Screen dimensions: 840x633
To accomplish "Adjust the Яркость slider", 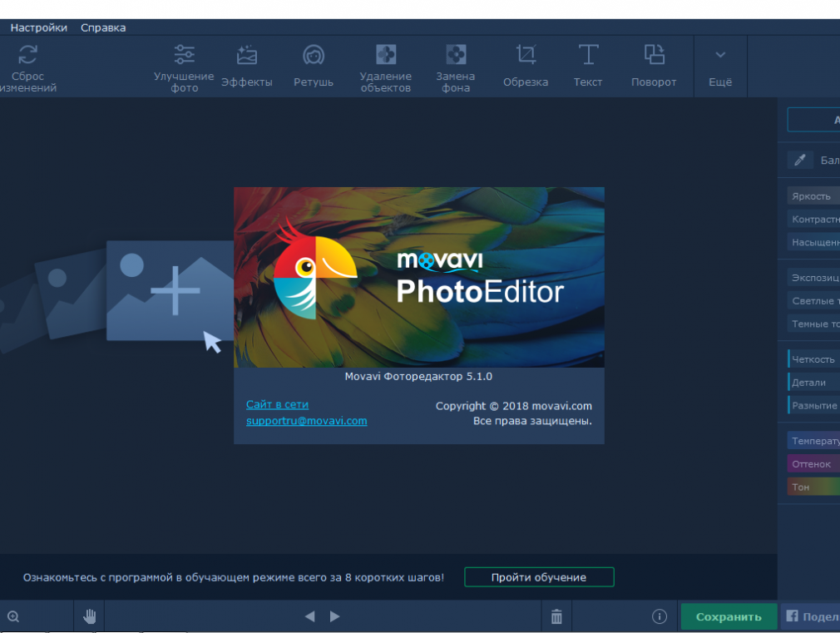I will point(813,196).
